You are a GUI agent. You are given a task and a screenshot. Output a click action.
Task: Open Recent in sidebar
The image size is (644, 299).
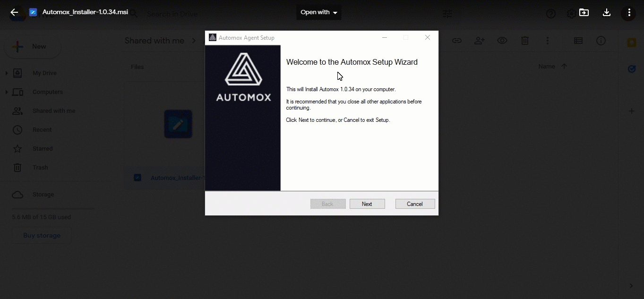pos(42,130)
